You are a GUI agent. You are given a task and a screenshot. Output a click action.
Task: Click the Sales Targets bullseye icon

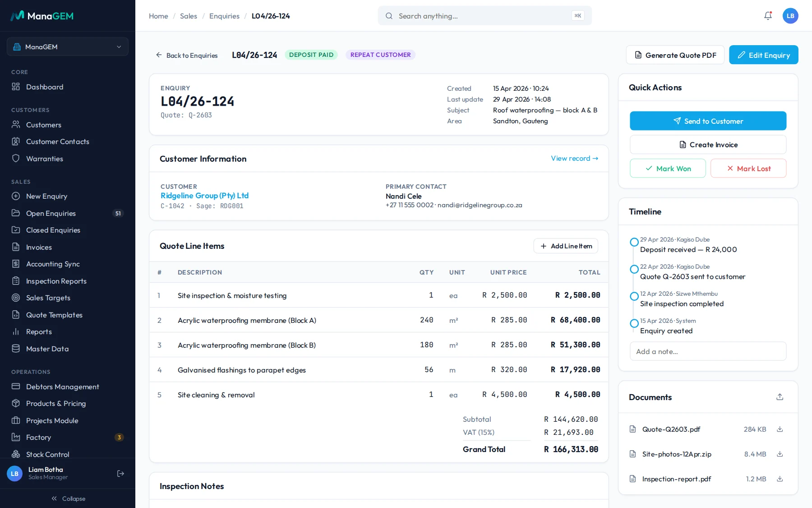pyautogui.click(x=16, y=298)
